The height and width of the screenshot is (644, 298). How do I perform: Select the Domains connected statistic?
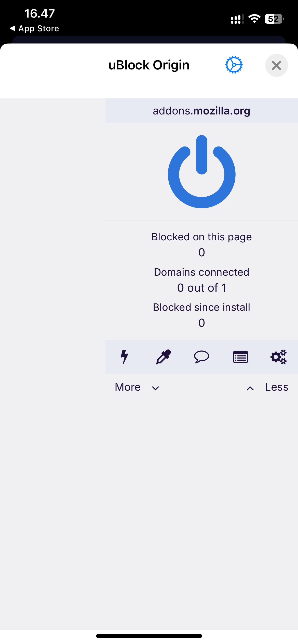pos(201,280)
